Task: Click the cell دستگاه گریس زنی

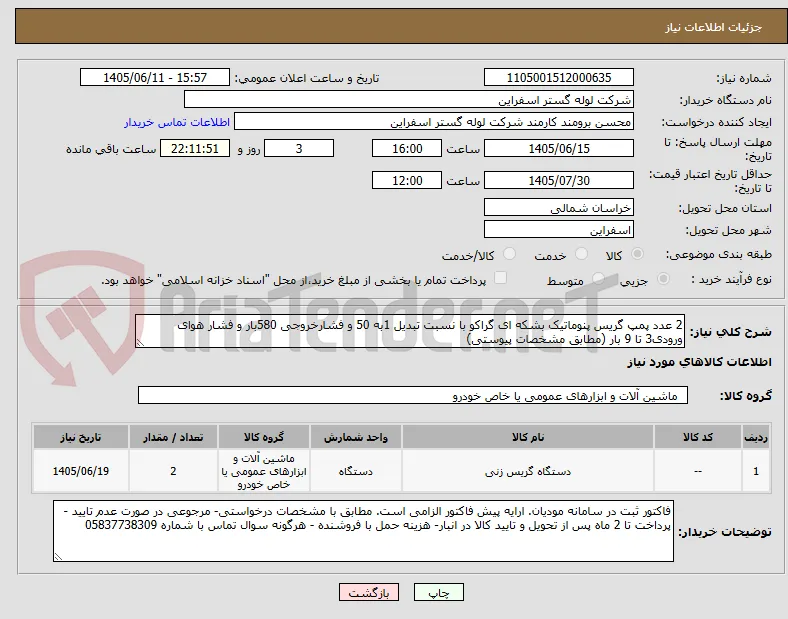Action: pyautogui.click(x=528, y=471)
